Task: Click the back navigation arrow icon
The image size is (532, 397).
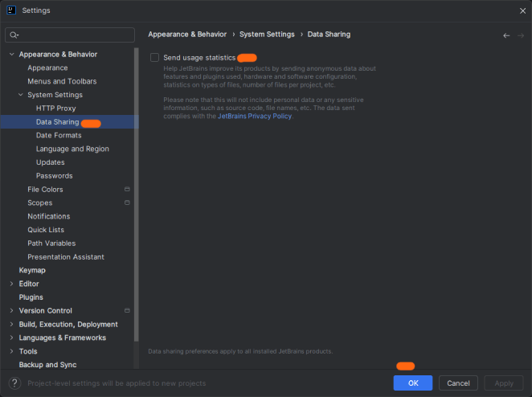Action: click(x=506, y=35)
